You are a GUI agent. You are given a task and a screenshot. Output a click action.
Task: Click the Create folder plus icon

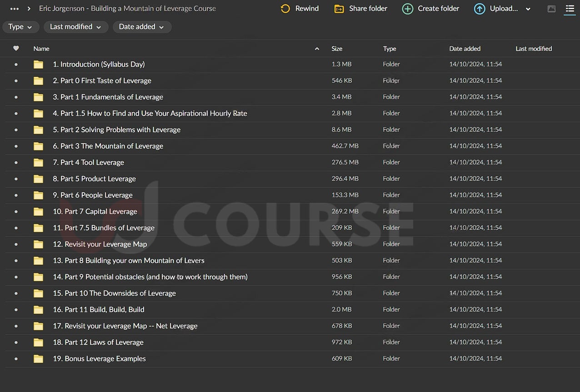[408, 9]
